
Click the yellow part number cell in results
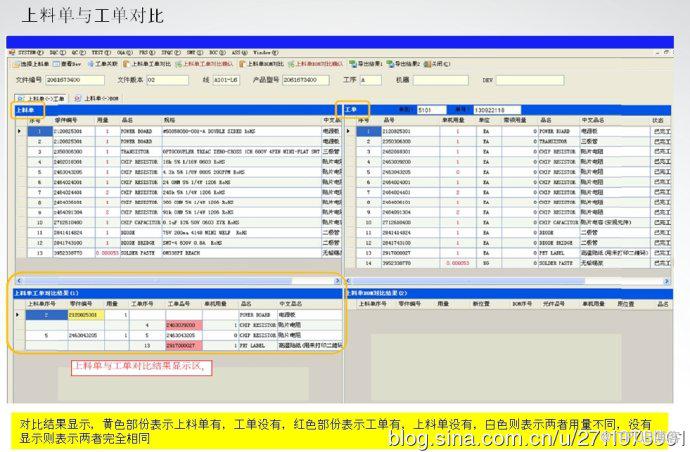pyautogui.click(x=86, y=315)
